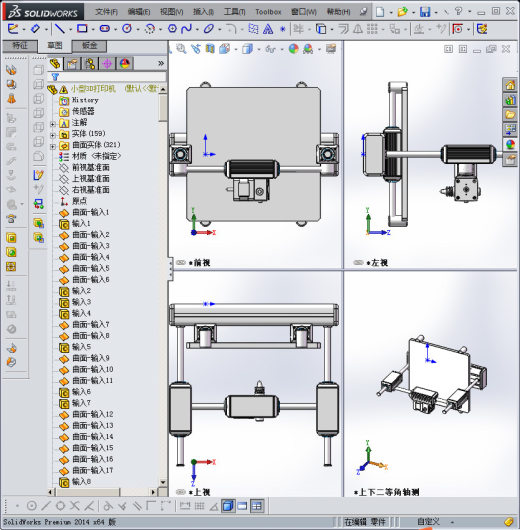Image resolution: width=520 pixels, height=530 pixels.
Task: Open the 插入(I) menu
Action: [204, 12]
